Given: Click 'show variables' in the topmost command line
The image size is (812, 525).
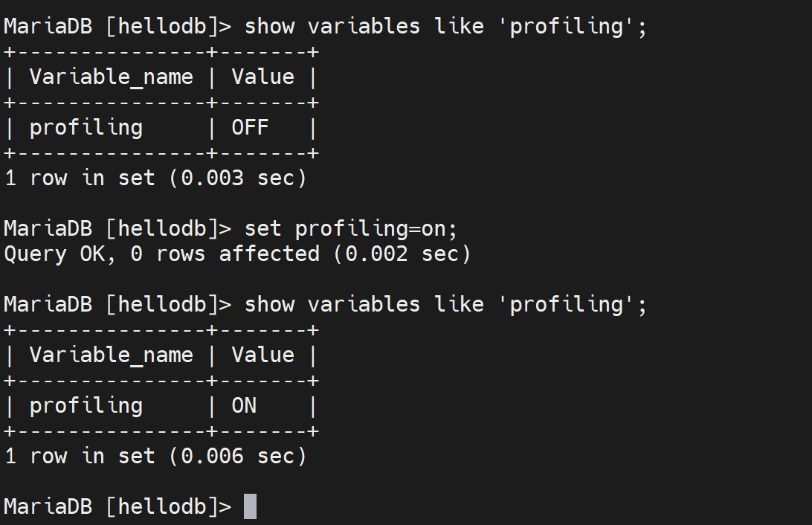Looking at the screenshot, I should tap(332, 27).
